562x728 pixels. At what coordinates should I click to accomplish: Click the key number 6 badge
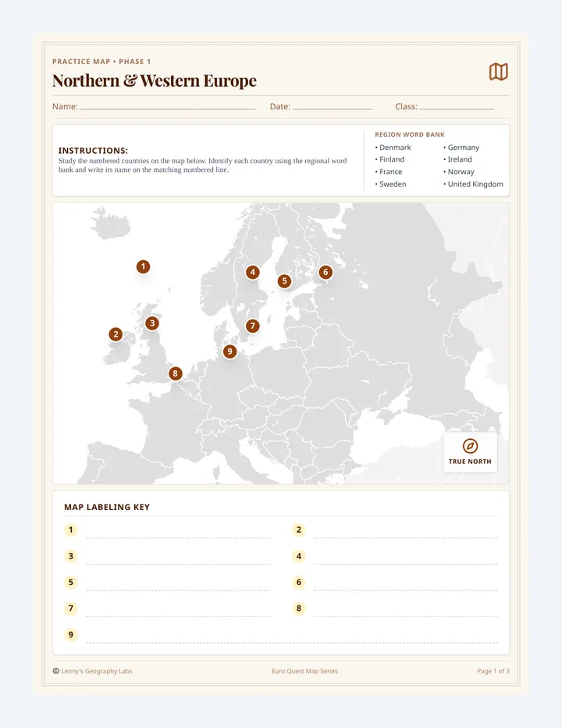pyautogui.click(x=299, y=582)
